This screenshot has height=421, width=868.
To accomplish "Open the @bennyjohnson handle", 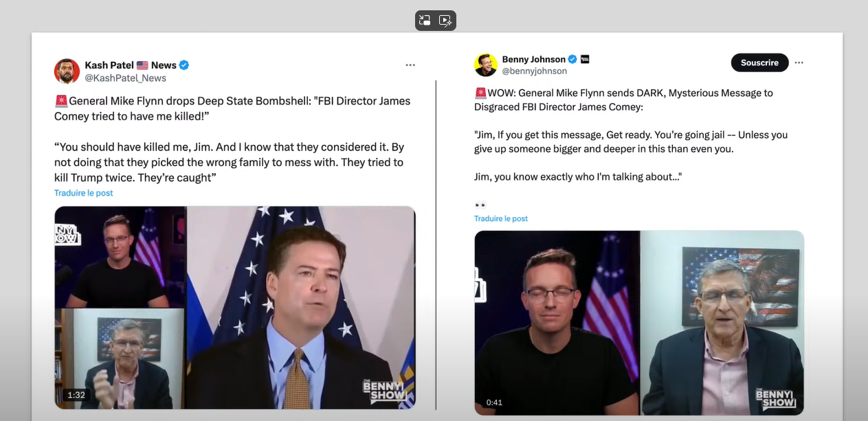I will click(535, 71).
